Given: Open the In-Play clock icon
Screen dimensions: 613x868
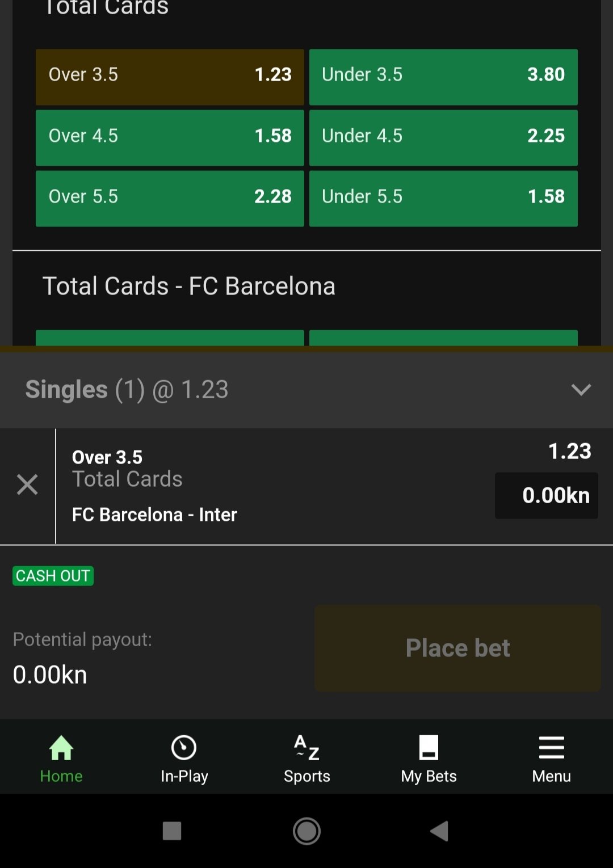Looking at the screenshot, I should point(184,748).
